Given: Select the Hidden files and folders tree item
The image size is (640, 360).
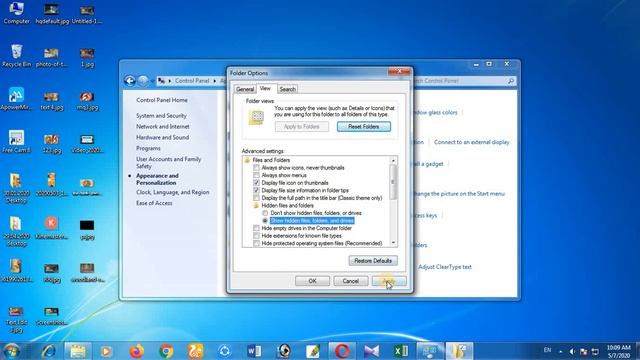Looking at the screenshot, I should click(287, 205).
